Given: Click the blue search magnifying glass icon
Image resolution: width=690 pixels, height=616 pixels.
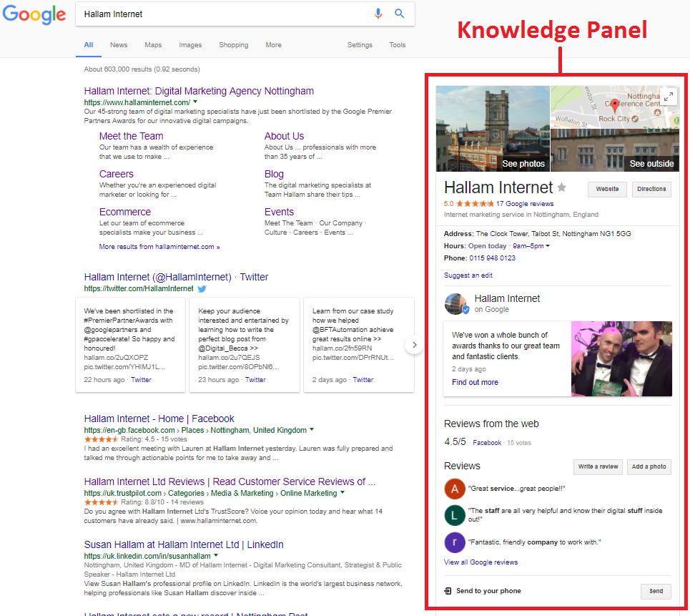Looking at the screenshot, I should pos(400,14).
